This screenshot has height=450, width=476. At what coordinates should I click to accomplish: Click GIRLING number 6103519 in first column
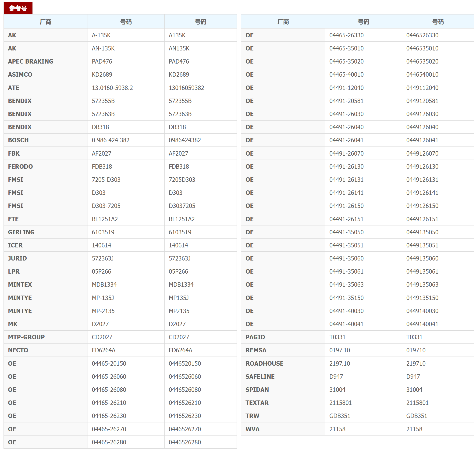(x=103, y=232)
